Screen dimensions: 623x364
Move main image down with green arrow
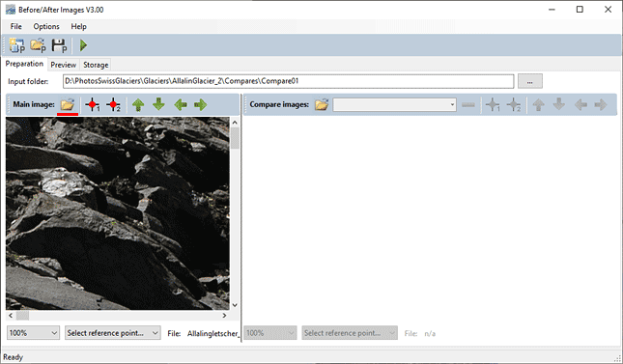point(159,105)
